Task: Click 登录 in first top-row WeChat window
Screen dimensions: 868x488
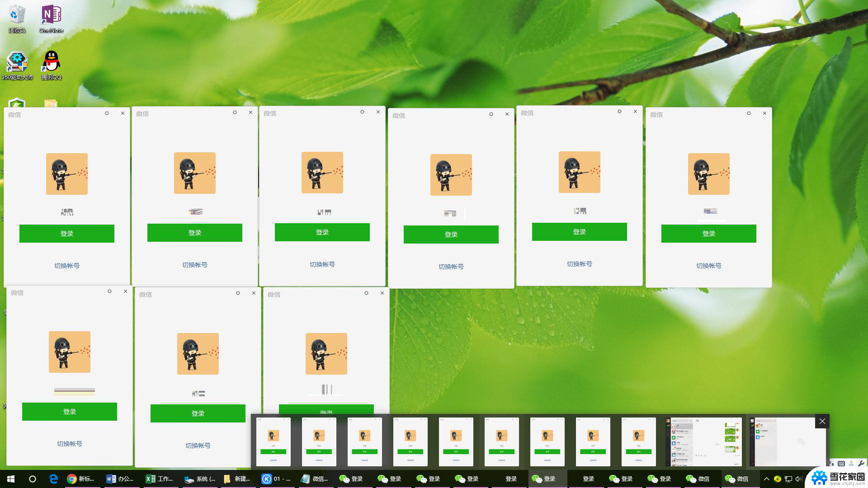Action: point(67,234)
